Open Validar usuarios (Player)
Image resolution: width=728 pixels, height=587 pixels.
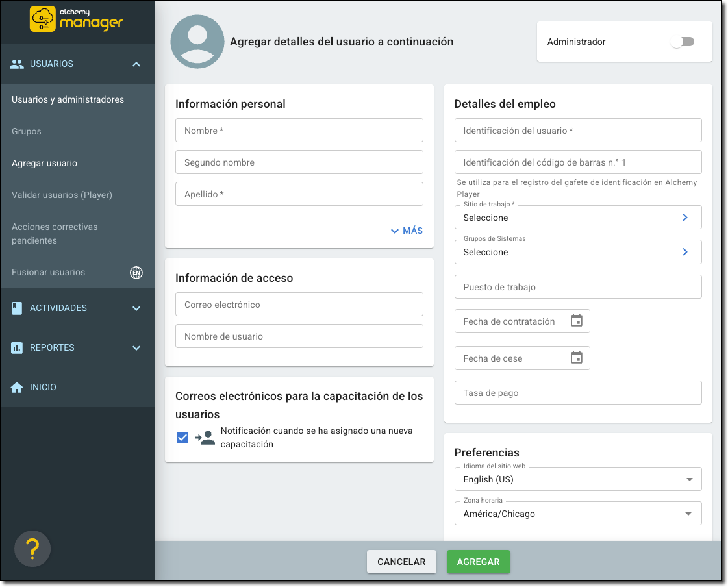pos(77,195)
